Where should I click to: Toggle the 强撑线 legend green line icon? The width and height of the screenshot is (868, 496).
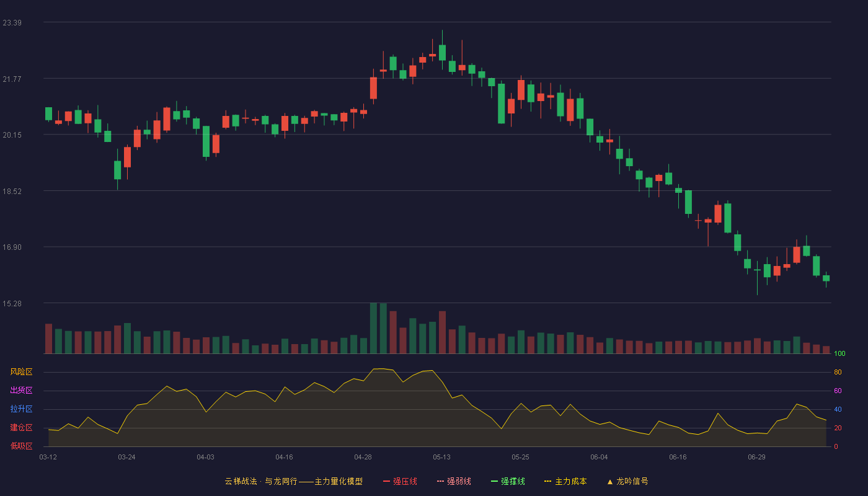pos(494,481)
